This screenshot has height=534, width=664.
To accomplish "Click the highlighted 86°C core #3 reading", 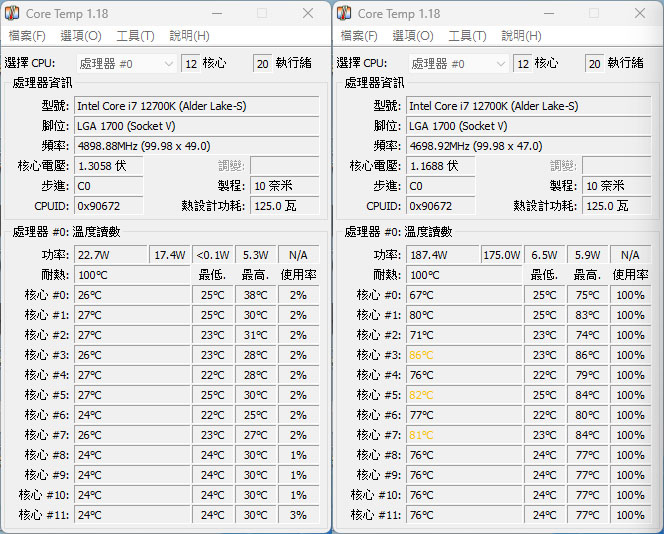I will pyautogui.click(x=421, y=355).
